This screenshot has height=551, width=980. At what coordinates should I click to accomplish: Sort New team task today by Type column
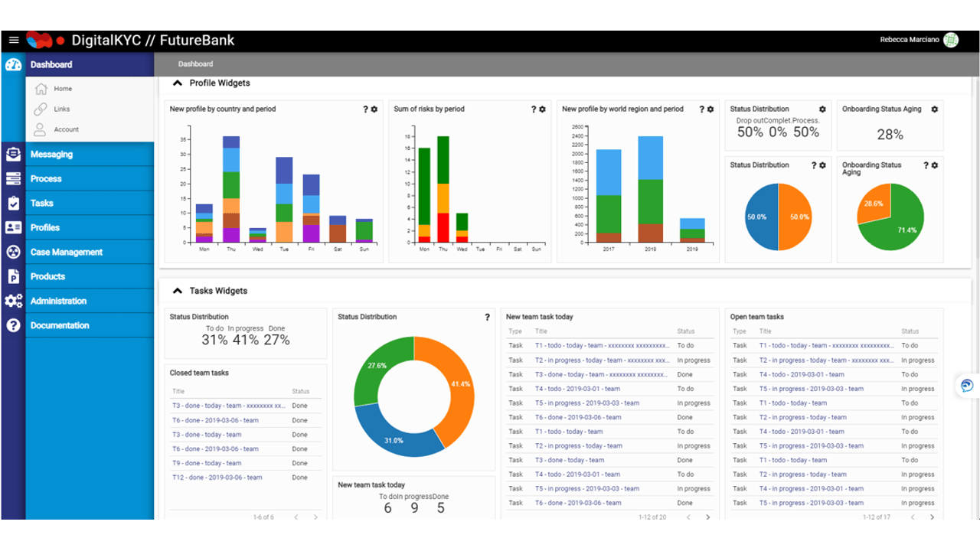point(515,331)
